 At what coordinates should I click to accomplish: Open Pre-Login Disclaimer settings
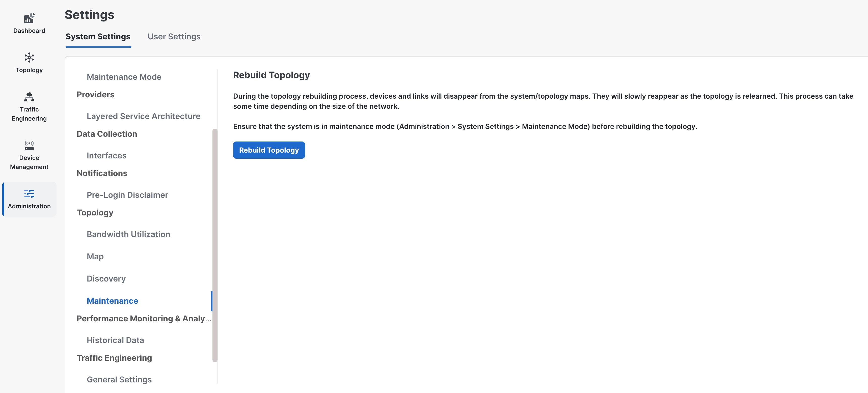click(127, 195)
